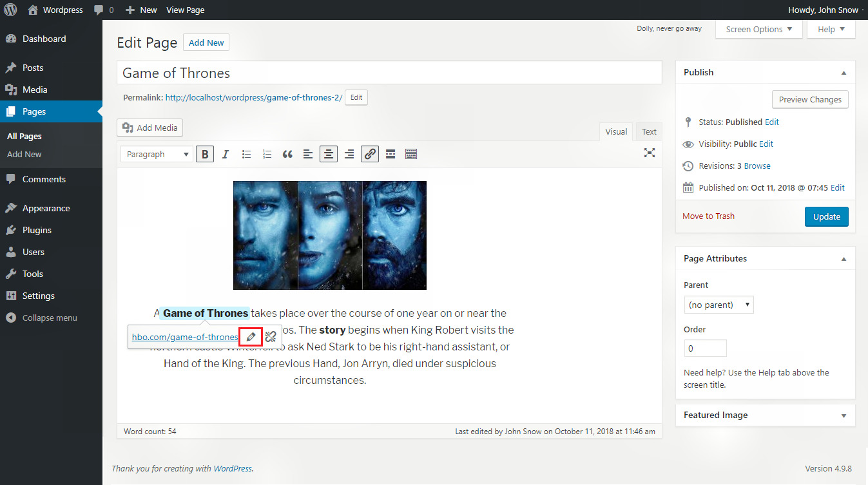Click the WordPress link in footer
868x485 pixels.
pyautogui.click(x=233, y=468)
